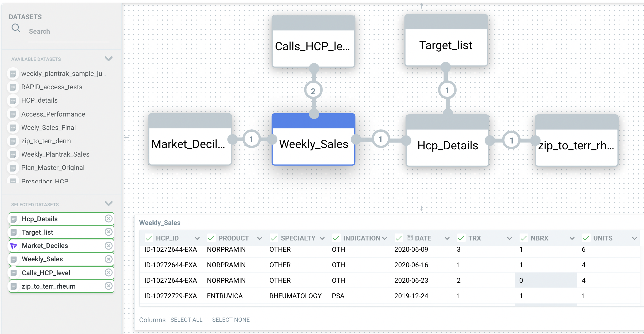Screen dimensions: 644x334
Task: Click join circle between Market_Deciles and Weekly_Sales
Action: pos(251,139)
